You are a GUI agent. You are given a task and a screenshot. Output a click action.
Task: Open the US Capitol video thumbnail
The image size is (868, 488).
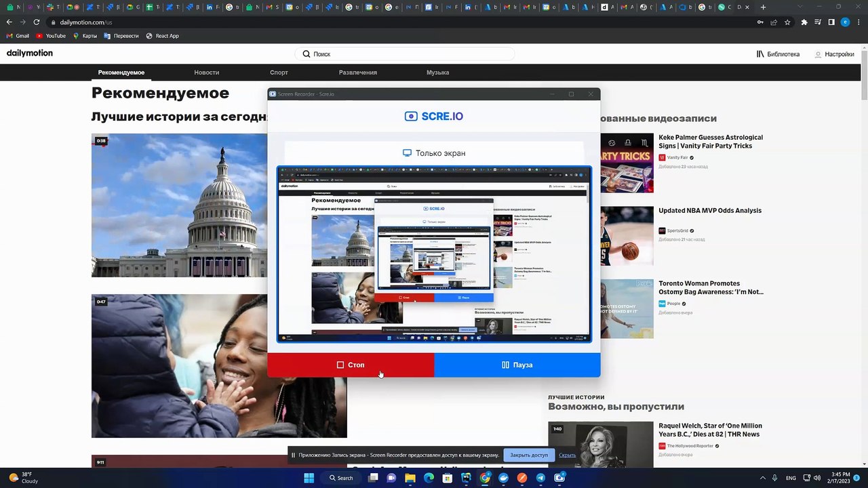point(180,205)
